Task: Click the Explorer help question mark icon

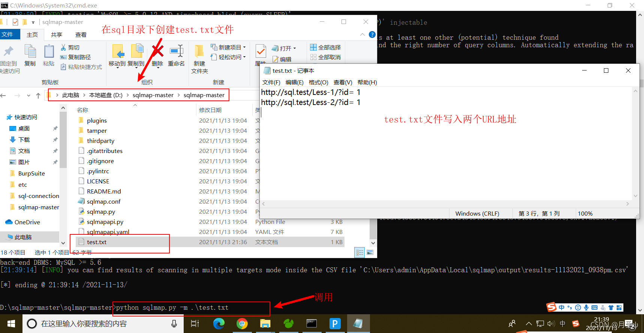Action: [372, 34]
